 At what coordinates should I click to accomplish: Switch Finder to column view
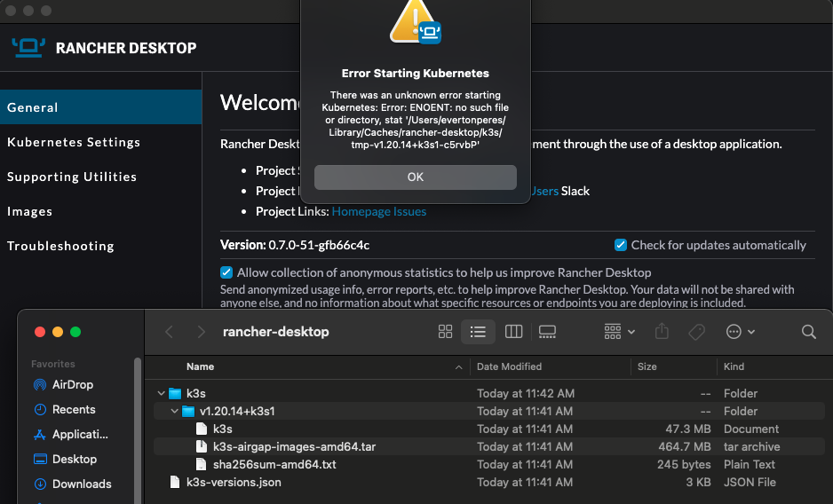click(513, 332)
